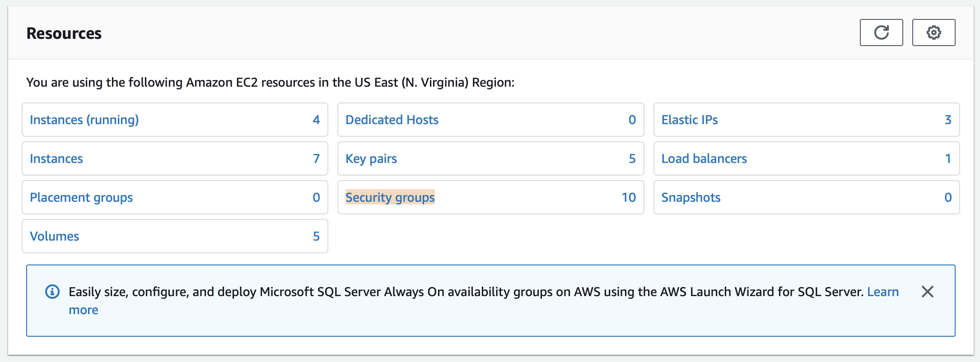
Task: Click the info icon in the banner
Action: 52,292
